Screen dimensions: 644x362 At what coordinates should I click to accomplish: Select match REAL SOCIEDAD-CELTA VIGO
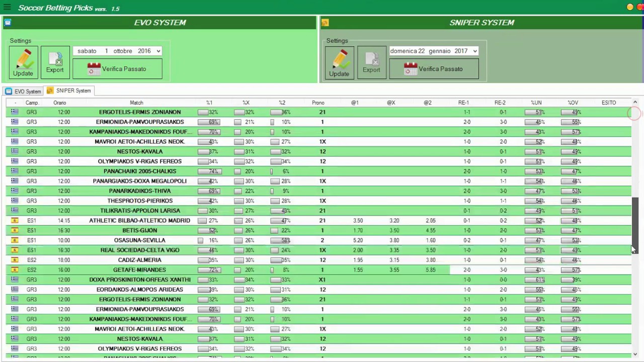[140, 250]
